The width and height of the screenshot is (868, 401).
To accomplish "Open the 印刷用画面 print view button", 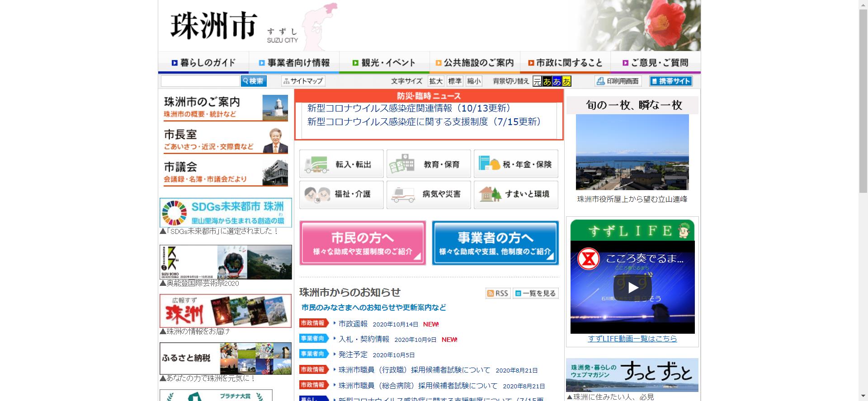I will pyautogui.click(x=618, y=81).
